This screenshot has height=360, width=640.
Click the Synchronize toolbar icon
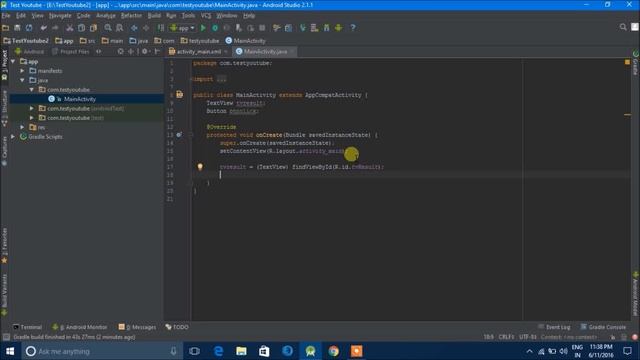pyautogui.click(x=29, y=28)
